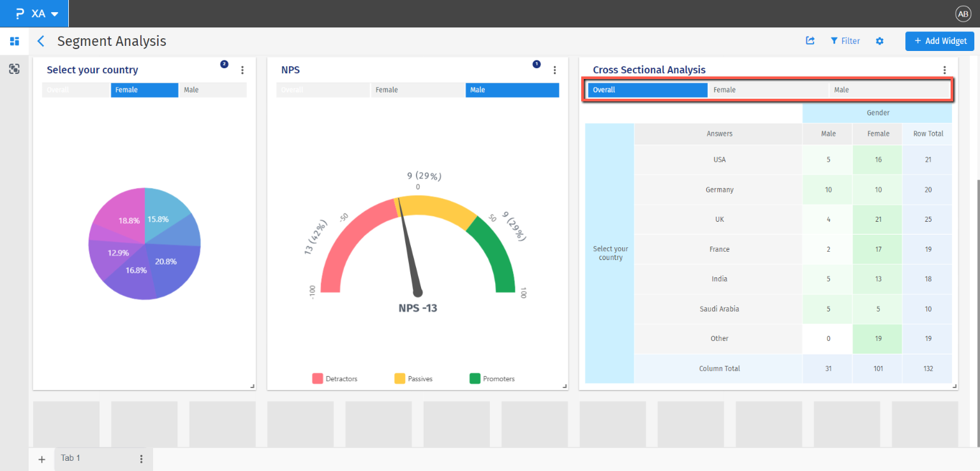This screenshot has height=471, width=980.
Task: Click Female value 21 in UK row
Action: (x=878, y=219)
